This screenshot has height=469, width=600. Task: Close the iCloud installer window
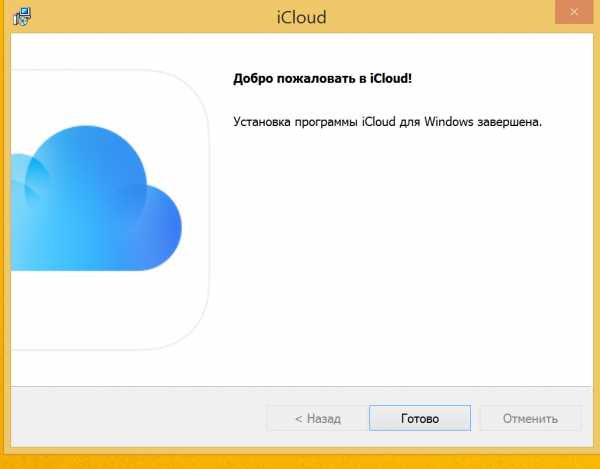point(573,12)
